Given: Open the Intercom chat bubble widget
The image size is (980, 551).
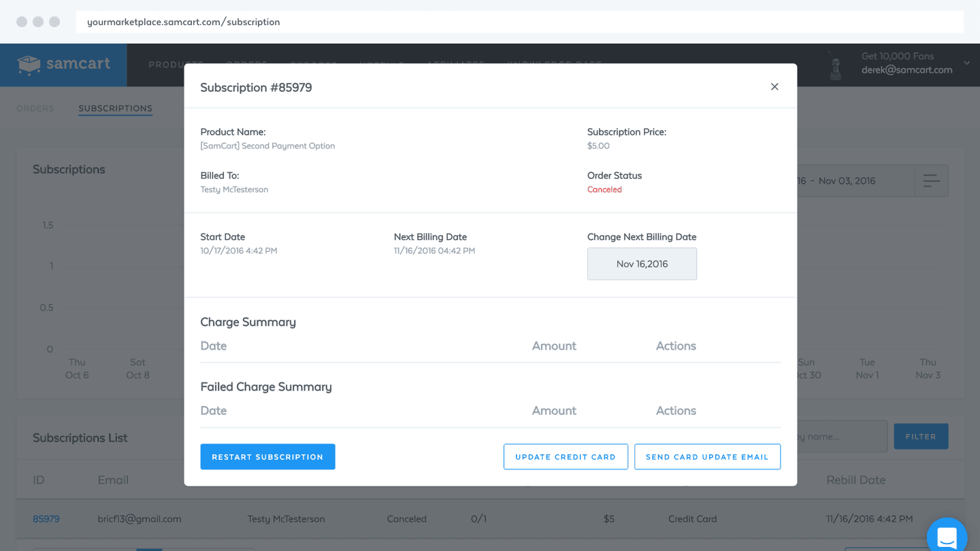Looking at the screenshot, I should tap(947, 536).
